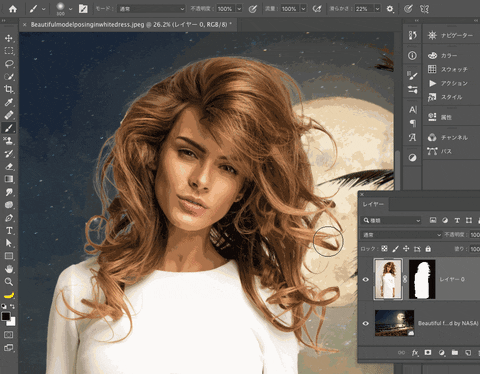
Task: Select the layer mask thumbnail of レイヤー 0
Action: (422, 279)
